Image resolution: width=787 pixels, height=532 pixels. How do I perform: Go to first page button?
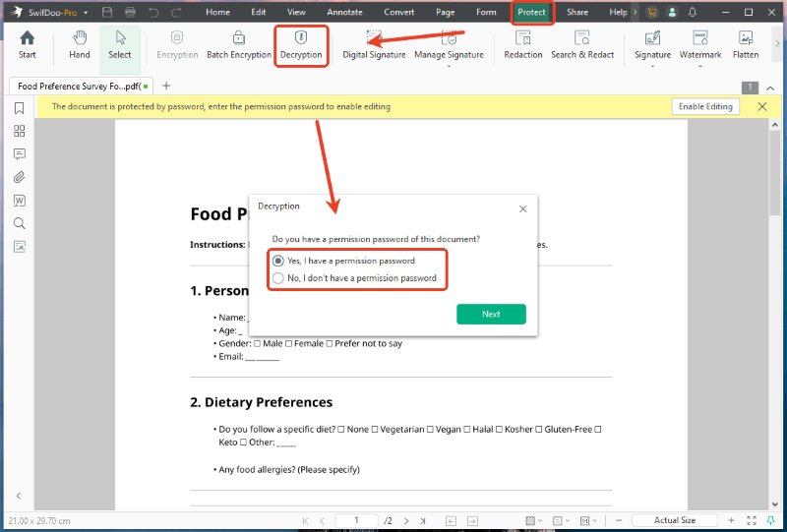(305, 521)
